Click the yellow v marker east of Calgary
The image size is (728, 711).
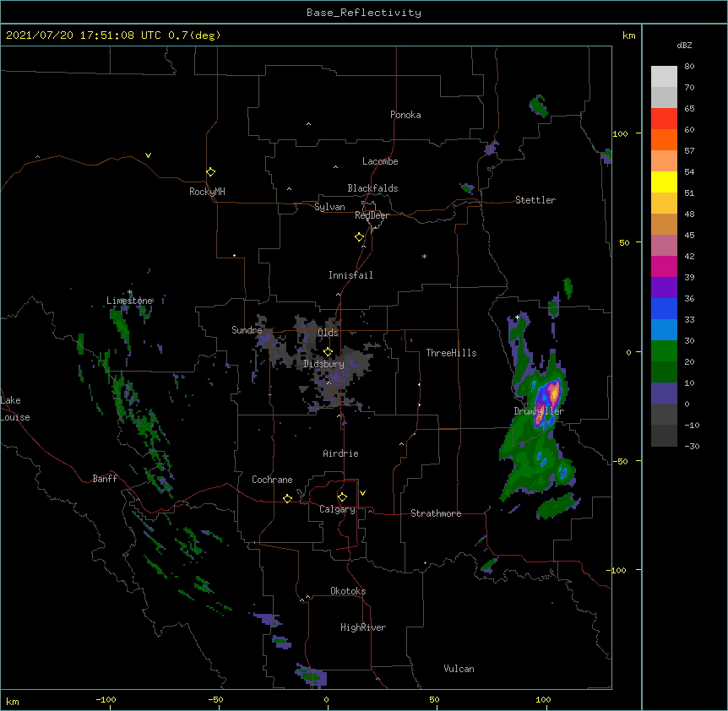point(362,493)
